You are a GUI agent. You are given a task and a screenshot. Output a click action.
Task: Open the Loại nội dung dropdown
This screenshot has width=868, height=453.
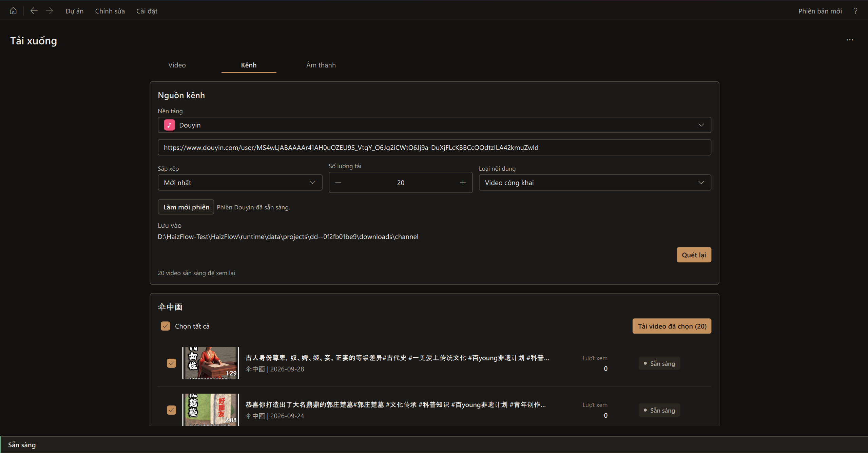(x=595, y=183)
